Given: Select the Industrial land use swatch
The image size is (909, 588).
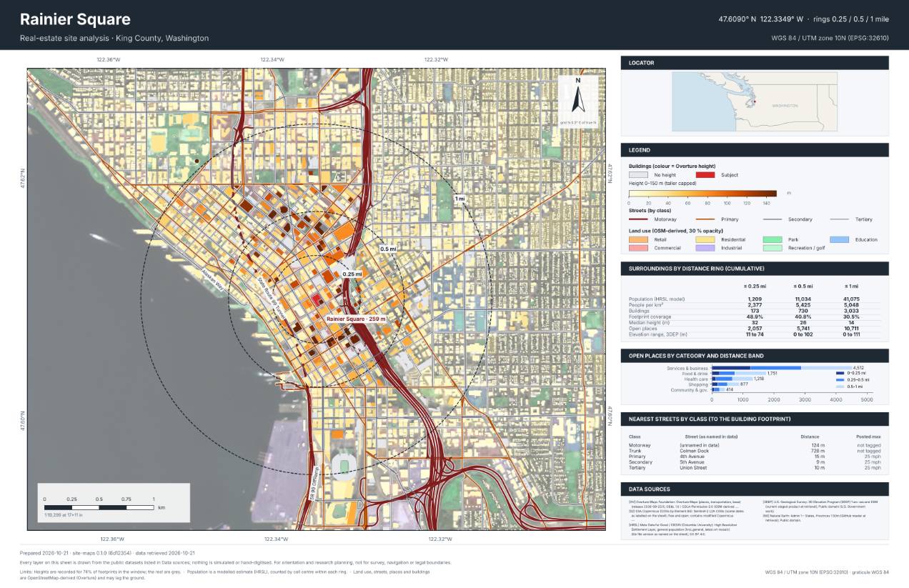Looking at the screenshot, I should pos(705,248).
